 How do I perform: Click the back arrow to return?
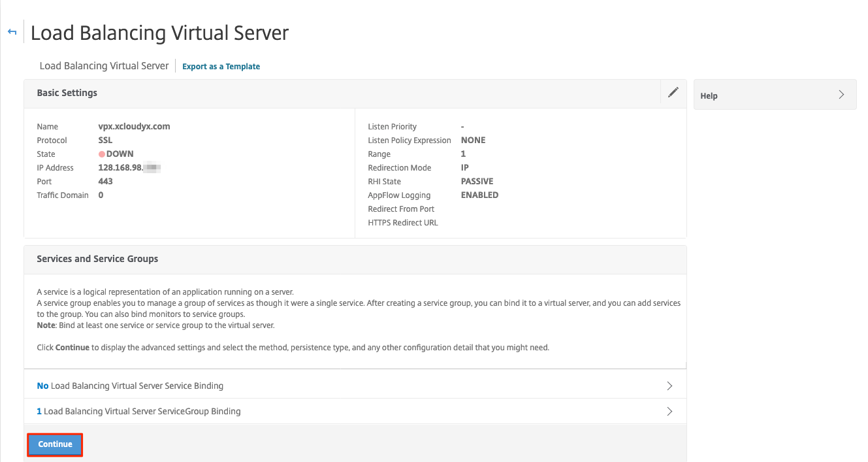(12, 31)
